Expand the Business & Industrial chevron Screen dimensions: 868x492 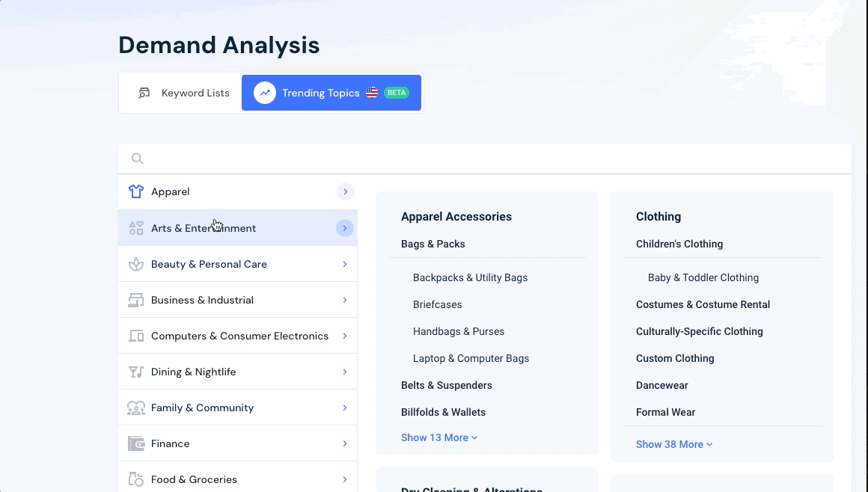pos(345,300)
